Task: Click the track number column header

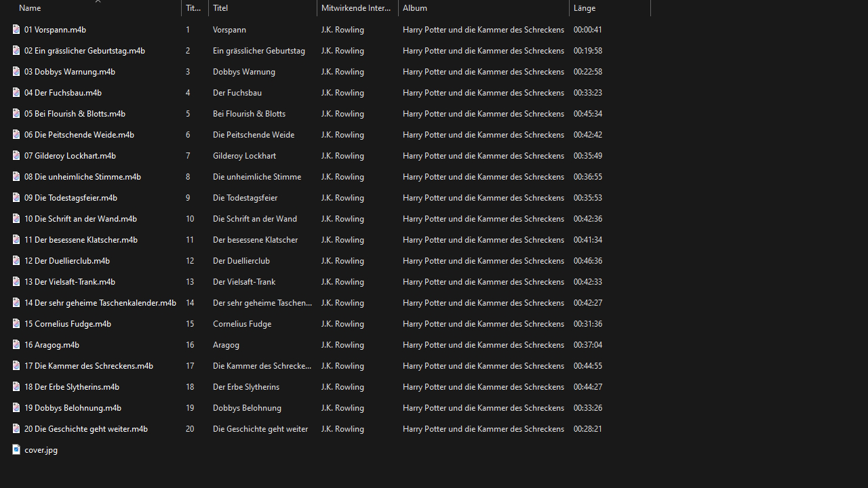Action: point(194,8)
